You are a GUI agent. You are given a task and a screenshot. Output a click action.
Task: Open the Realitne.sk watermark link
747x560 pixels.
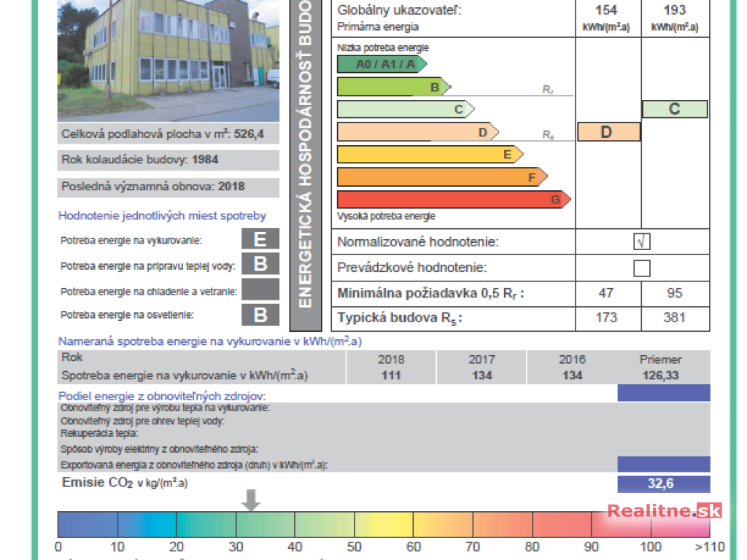pos(664,511)
